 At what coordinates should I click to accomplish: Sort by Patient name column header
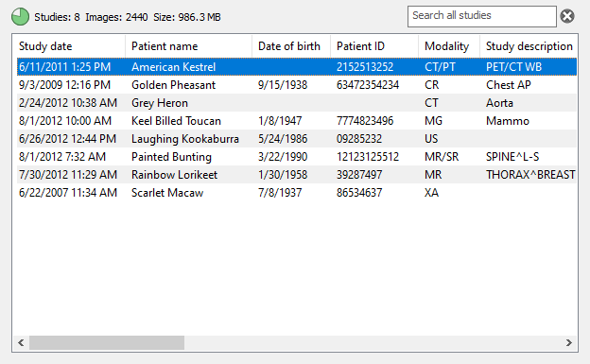[188, 46]
